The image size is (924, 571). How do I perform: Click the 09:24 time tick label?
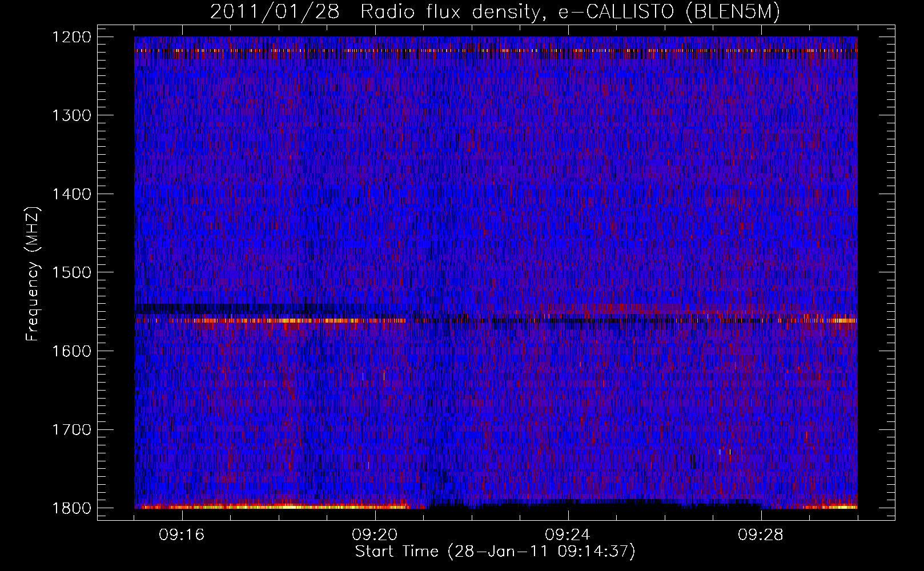pyautogui.click(x=568, y=535)
